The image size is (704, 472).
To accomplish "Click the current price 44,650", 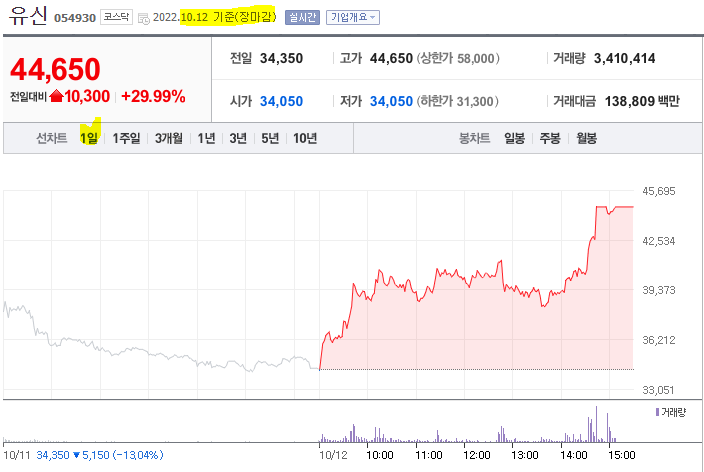I will [55, 69].
